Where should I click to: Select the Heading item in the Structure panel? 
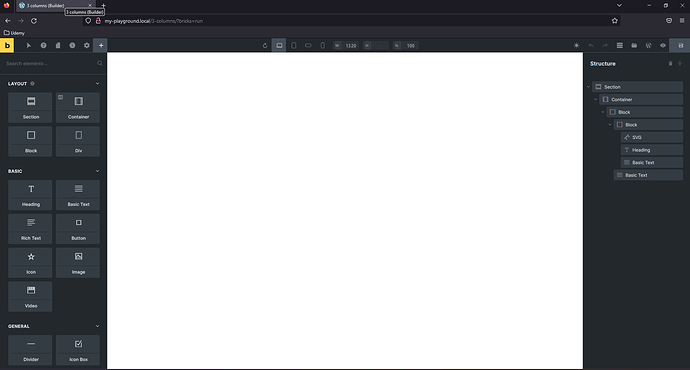click(652, 150)
